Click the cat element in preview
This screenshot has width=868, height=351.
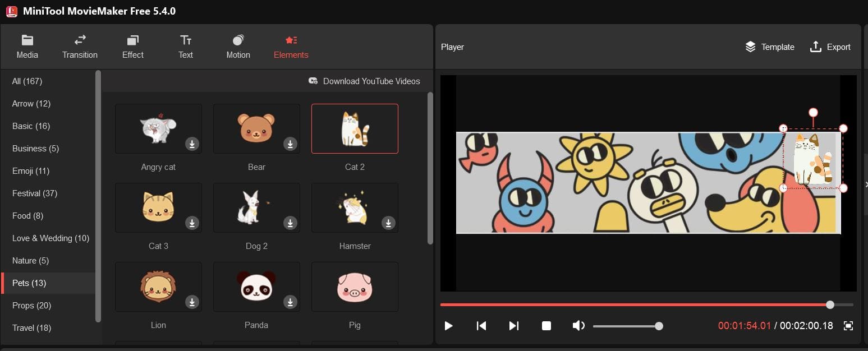coord(813,159)
